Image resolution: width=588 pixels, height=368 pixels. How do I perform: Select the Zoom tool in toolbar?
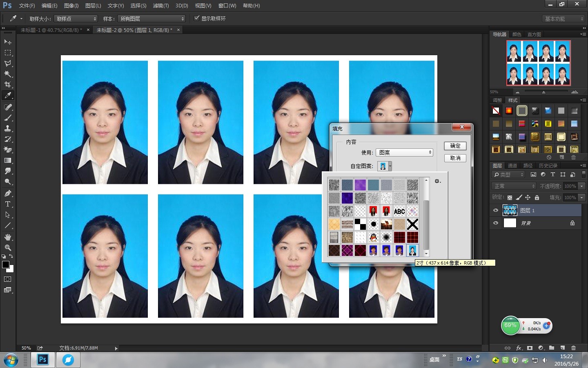[x=8, y=248]
